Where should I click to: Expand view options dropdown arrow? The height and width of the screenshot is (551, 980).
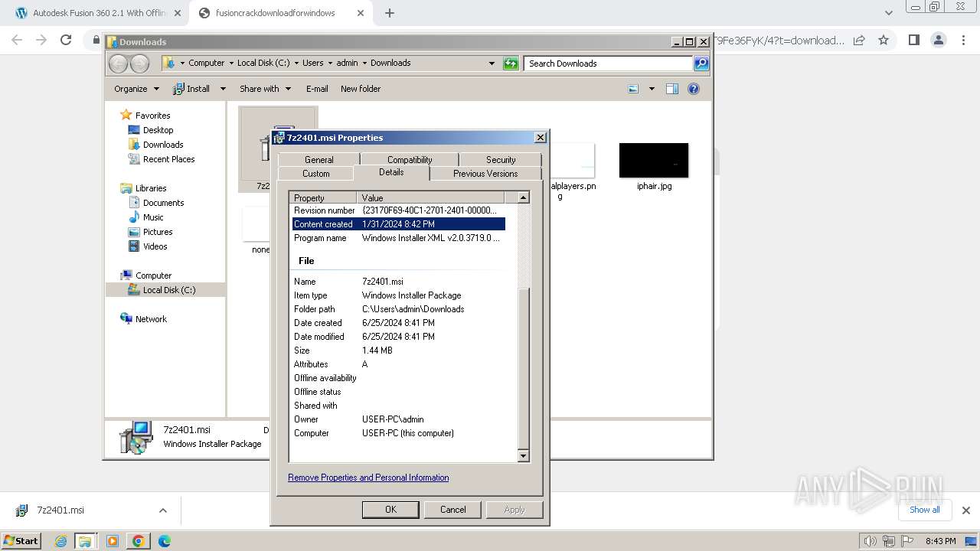click(x=652, y=89)
